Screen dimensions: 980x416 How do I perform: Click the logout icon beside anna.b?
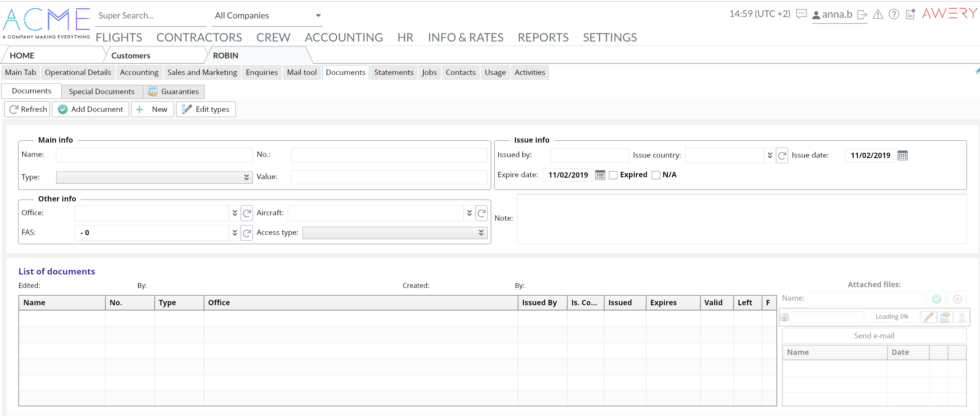[x=862, y=15]
